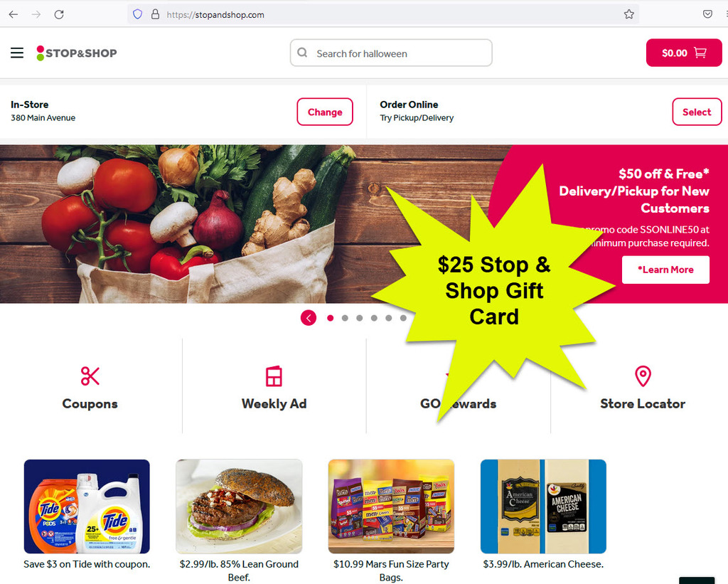Show previous banner with carousel arrow
Viewport: 728px width, 584px height.
[x=309, y=318]
